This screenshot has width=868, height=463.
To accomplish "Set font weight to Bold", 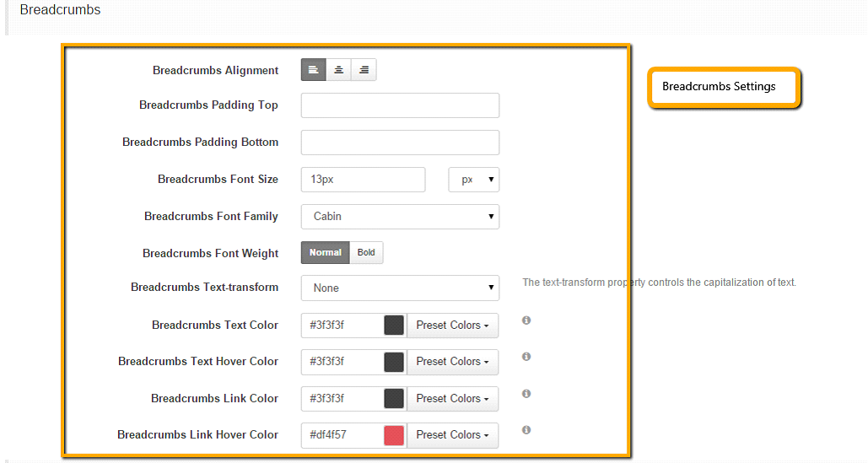I will pyautogui.click(x=366, y=252).
